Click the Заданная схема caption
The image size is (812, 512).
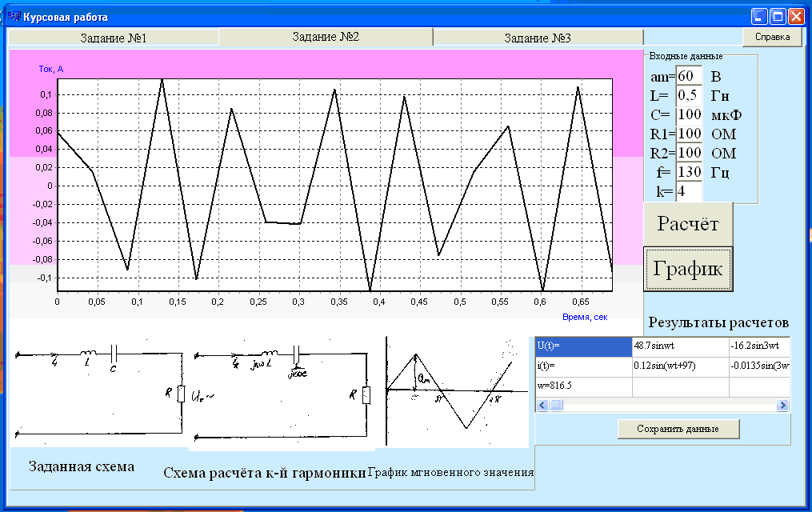pos(82,466)
